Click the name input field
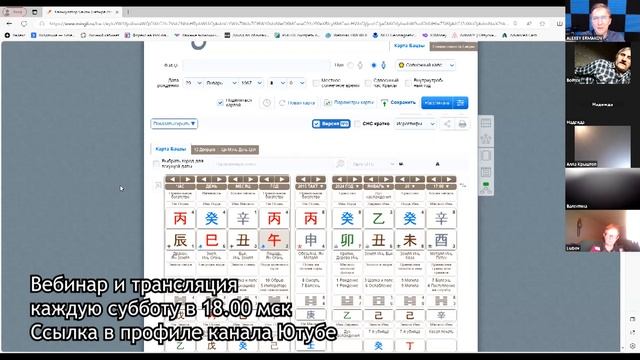640x360 pixels. pos(256,65)
